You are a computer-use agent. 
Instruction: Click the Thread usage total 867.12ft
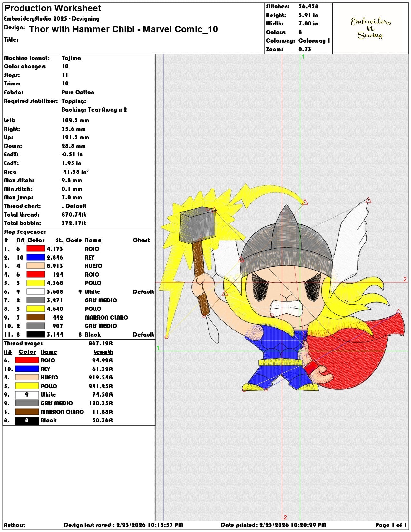[101, 343]
